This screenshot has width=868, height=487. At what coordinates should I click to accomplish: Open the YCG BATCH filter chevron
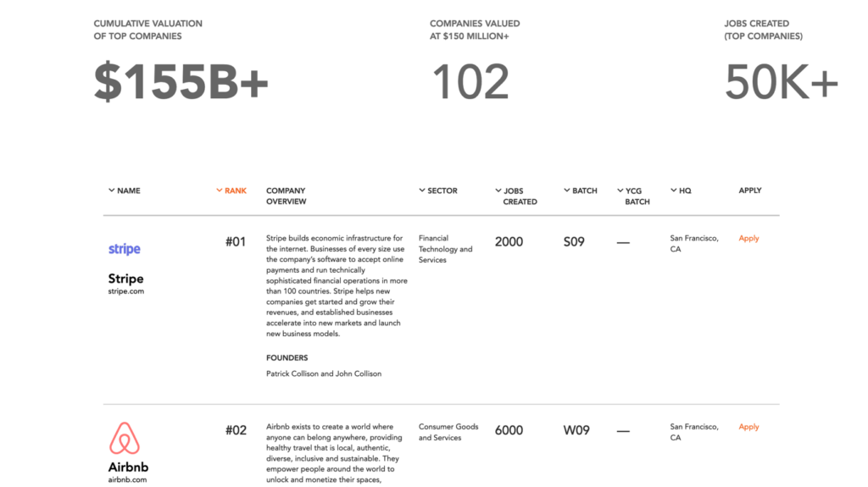[620, 191]
